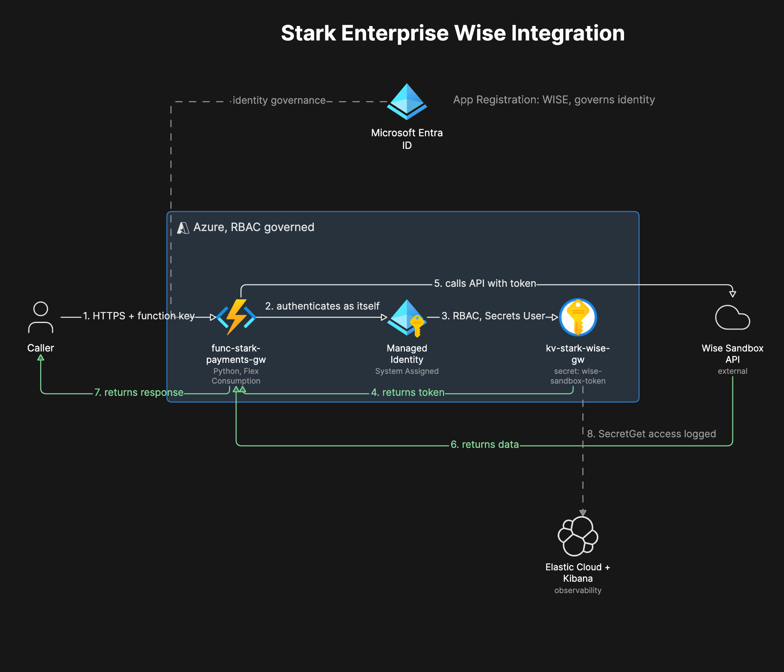Click the 'Caller' node label
Screen dimensions: 784x672
coord(41,348)
